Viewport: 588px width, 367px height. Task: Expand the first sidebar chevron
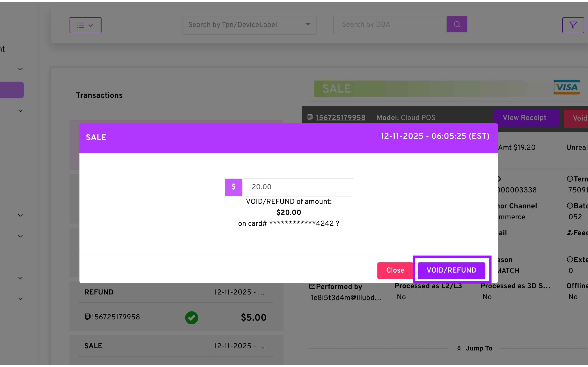click(20, 69)
